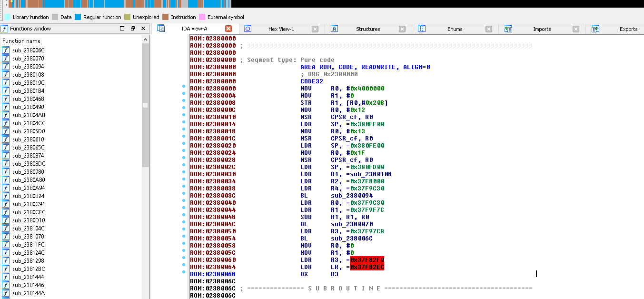
Task: Click the functions list scrollbar up arrow
Action: point(146,40)
